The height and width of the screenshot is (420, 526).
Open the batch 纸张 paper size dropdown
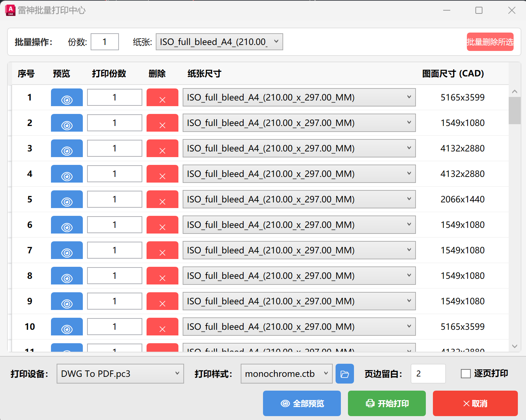pos(219,42)
